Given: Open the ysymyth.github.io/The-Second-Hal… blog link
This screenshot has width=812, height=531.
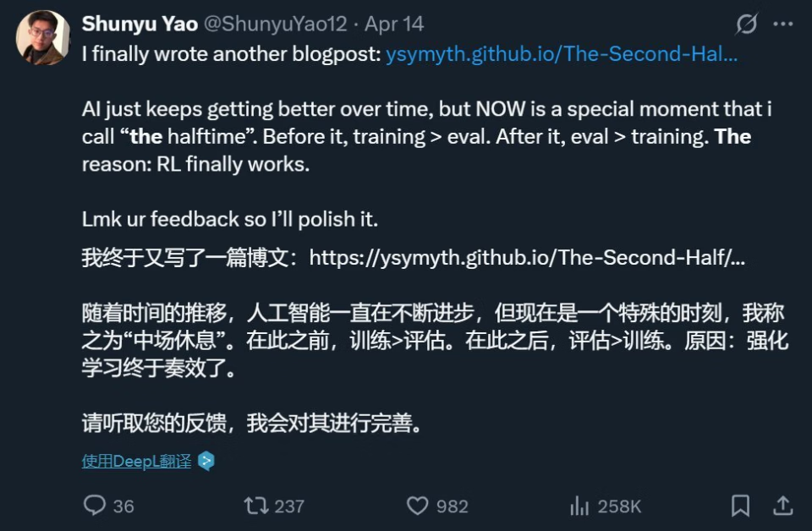Looking at the screenshot, I should 562,54.
